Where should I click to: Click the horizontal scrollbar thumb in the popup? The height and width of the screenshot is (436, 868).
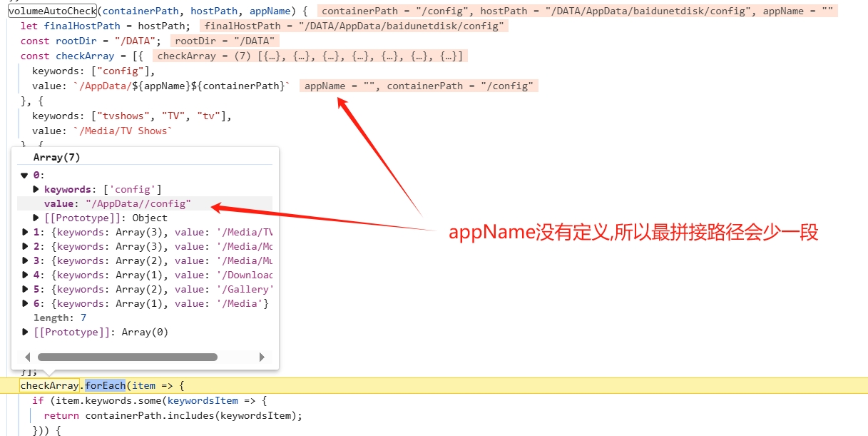point(128,357)
